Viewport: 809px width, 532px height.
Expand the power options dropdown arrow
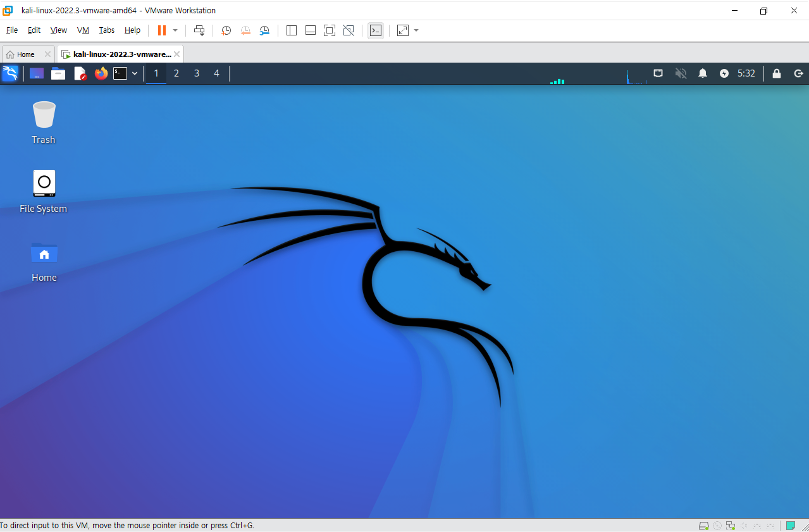tap(175, 30)
